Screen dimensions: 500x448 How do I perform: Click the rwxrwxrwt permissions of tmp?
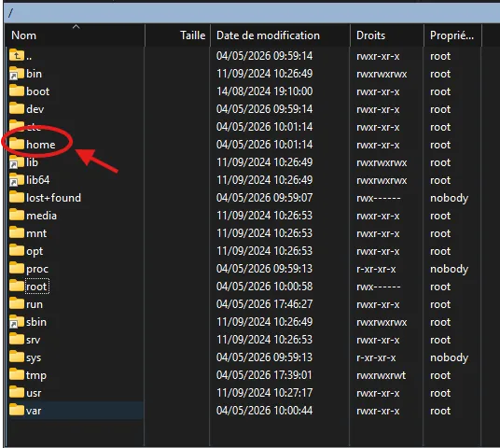381,375
